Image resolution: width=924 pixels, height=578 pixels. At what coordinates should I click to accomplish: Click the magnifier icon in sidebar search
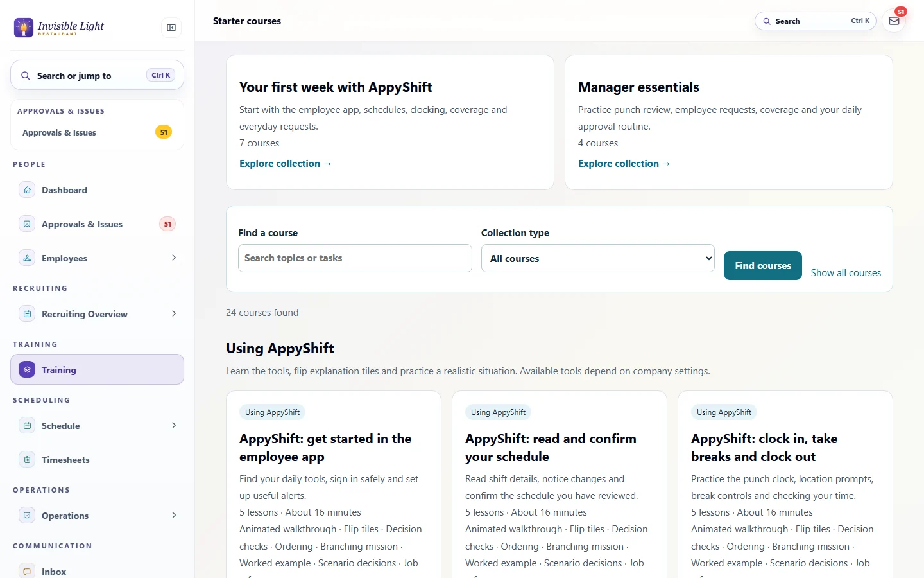click(26, 76)
